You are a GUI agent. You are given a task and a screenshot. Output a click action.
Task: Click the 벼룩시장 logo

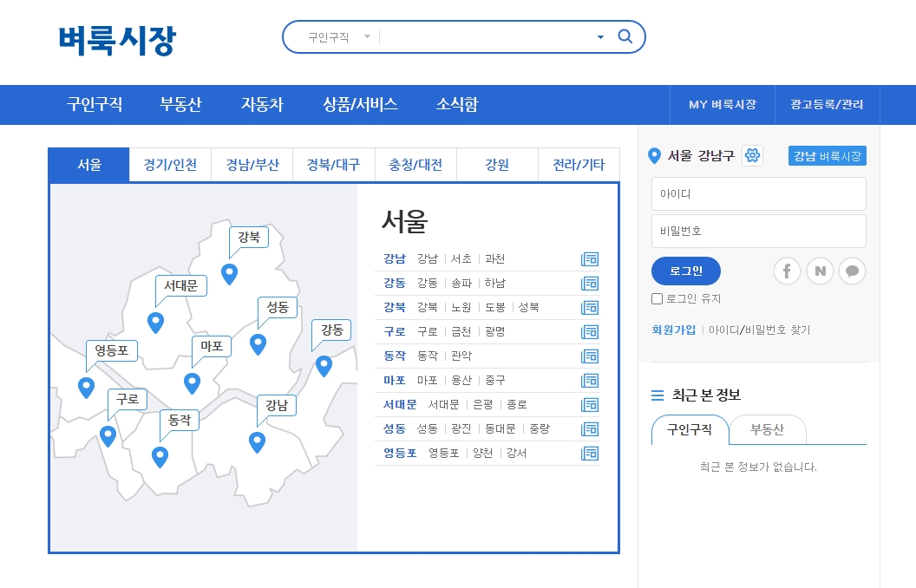coord(117,40)
